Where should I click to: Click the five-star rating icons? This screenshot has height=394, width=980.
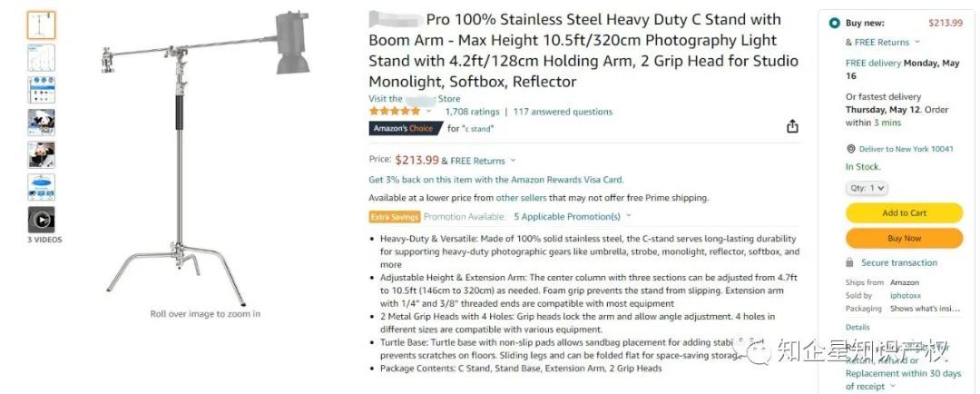[x=395, y=112]
